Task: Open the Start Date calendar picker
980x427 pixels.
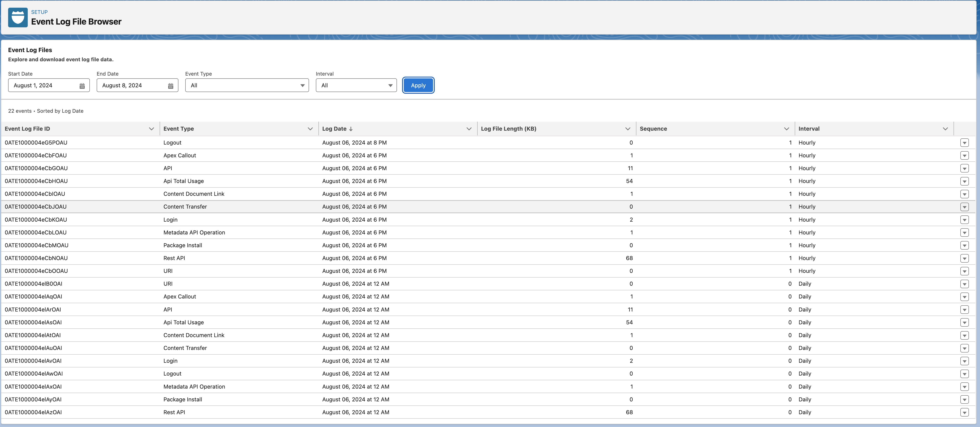Action: [82, 86]
